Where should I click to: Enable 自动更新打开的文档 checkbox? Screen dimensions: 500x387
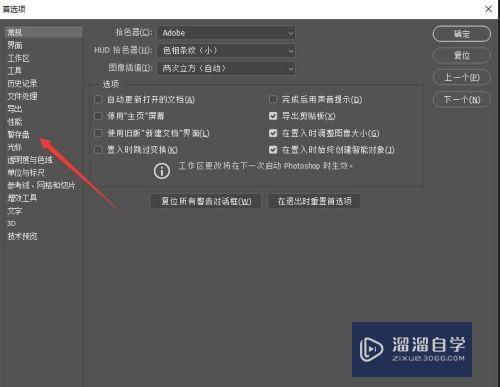coord(98,99)
